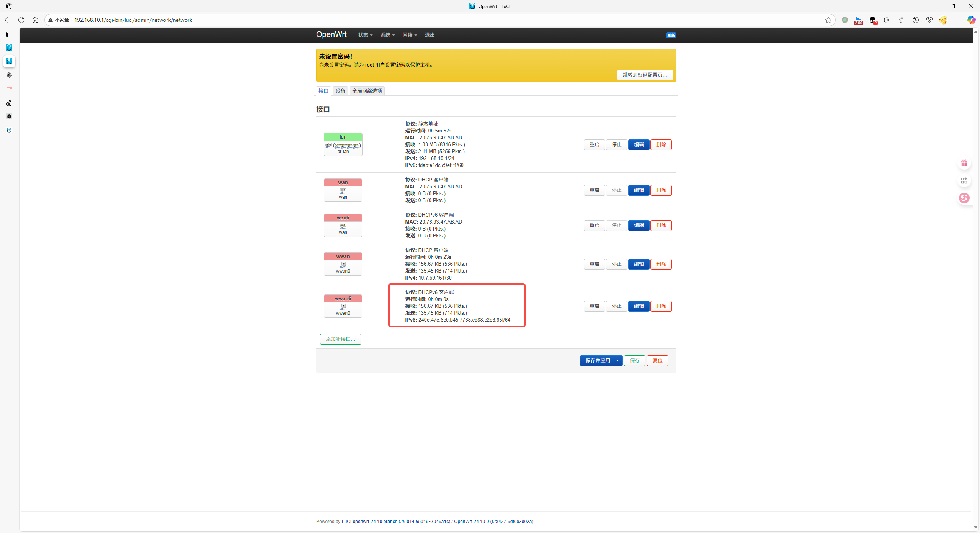Screen dimensions: 980x533
Task: Click the pink translate icon on right edge
Action: [964, 198]
